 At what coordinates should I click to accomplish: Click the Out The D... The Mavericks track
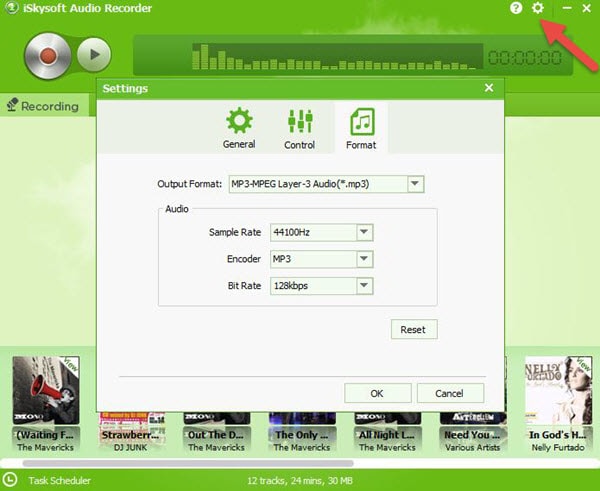coord(217,432)
